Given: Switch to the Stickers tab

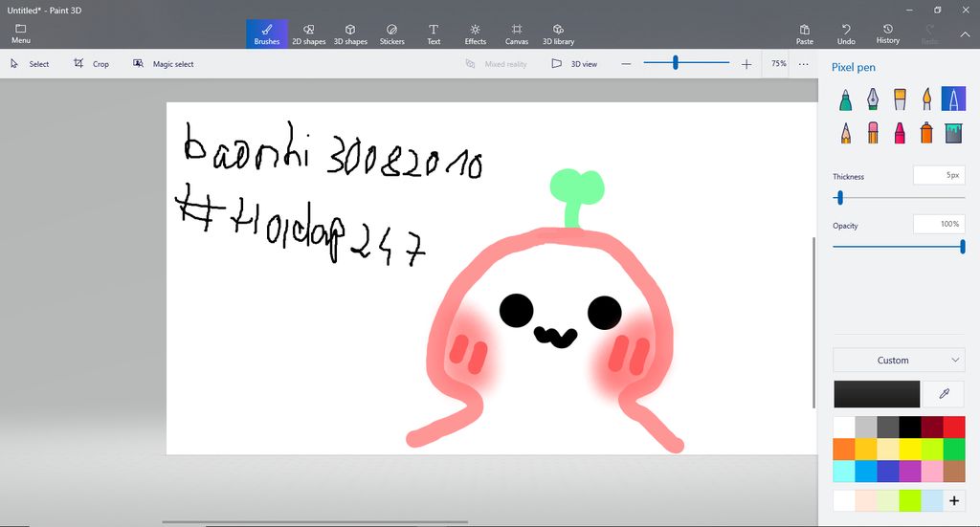Looking at the screenshot, I should coord(391,33).
